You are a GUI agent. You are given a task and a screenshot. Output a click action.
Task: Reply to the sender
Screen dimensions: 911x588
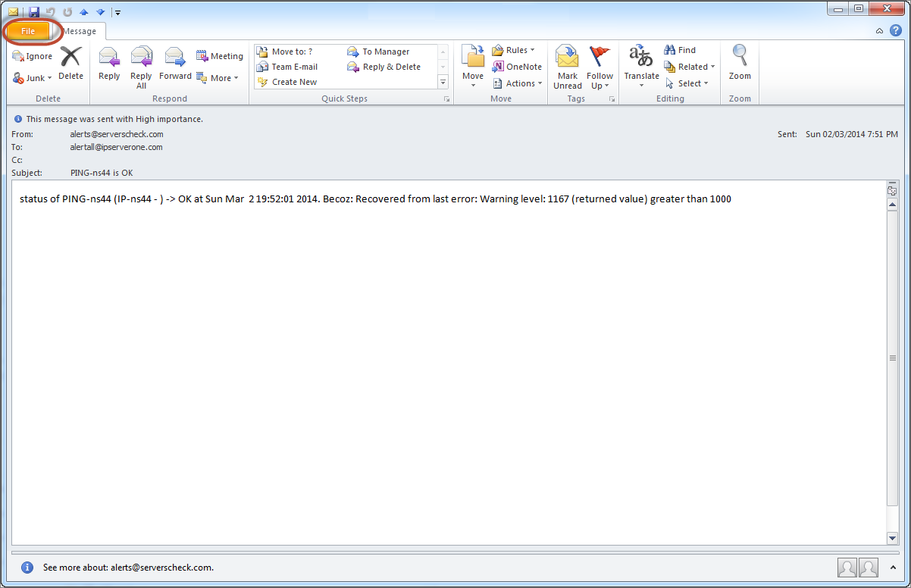(109, 64)
